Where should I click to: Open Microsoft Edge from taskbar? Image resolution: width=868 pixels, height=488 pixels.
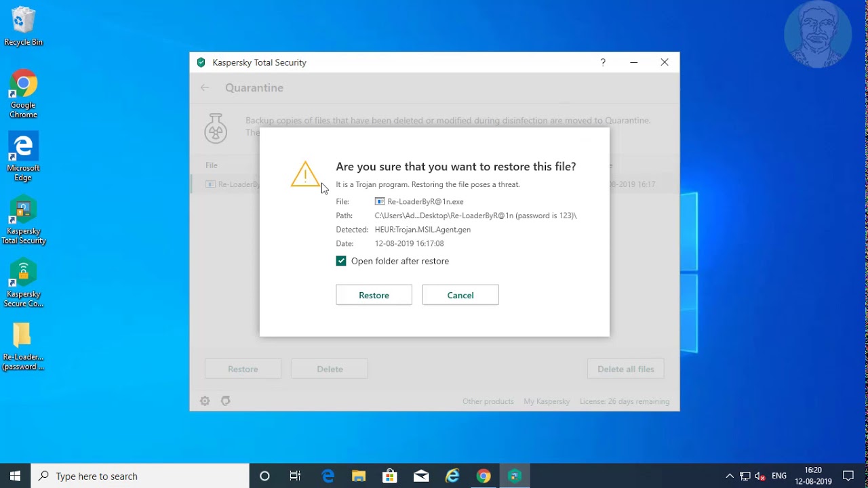pyautogui.click(x=328, y=476)
